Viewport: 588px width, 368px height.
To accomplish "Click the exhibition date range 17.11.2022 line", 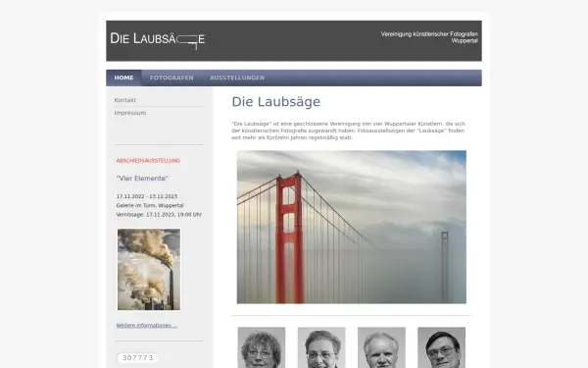I will pyautogui.click(x=147, y=197).
